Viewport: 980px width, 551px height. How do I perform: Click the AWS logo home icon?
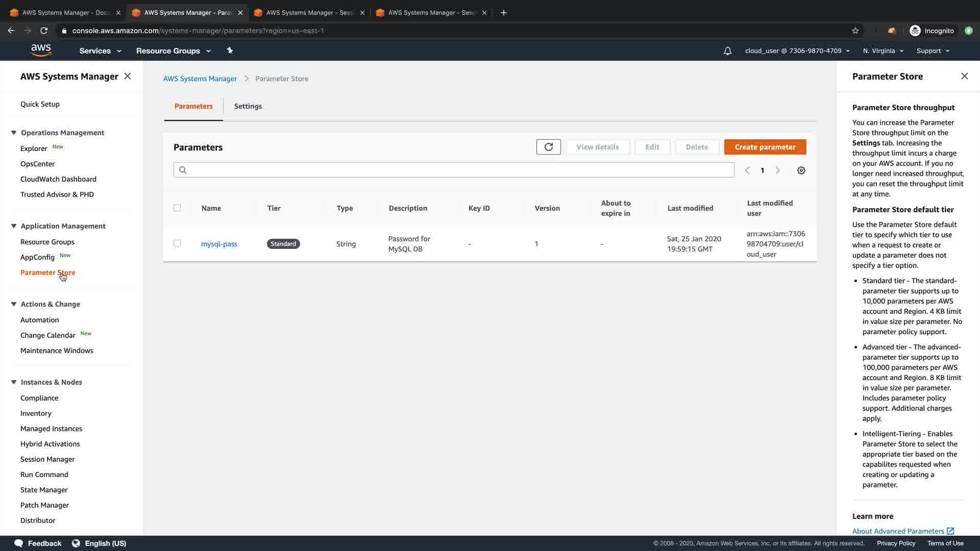pyautogui.click(x=41, y=51)
